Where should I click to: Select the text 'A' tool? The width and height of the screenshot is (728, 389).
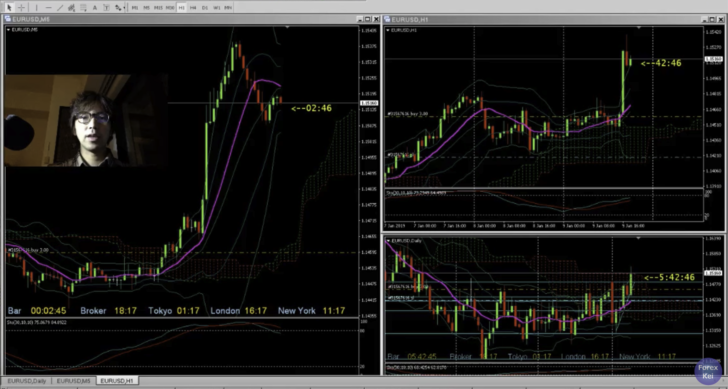(95, 7)
